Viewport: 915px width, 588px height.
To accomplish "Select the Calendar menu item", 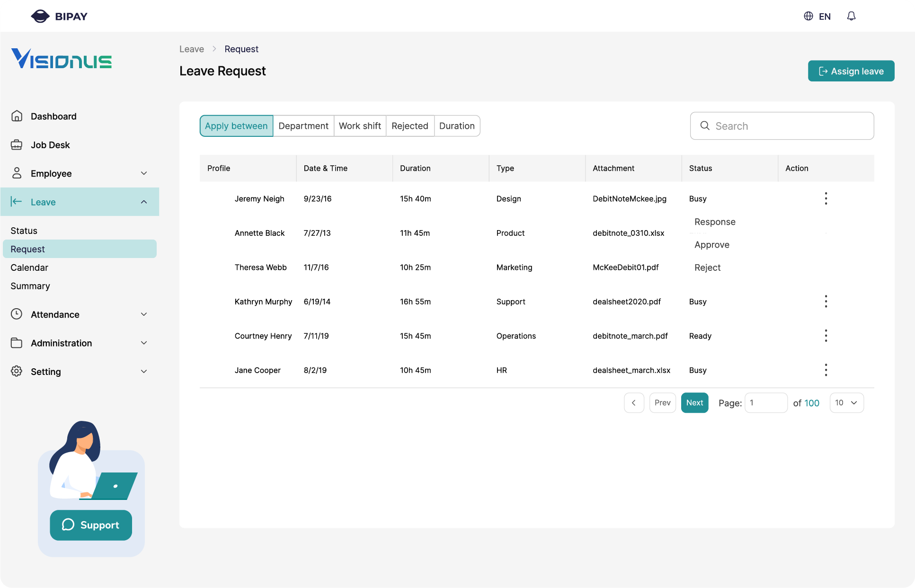I will point(29,267).
